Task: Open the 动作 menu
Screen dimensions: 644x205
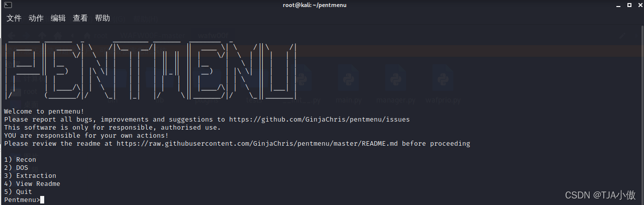Action: pos(36,18)
